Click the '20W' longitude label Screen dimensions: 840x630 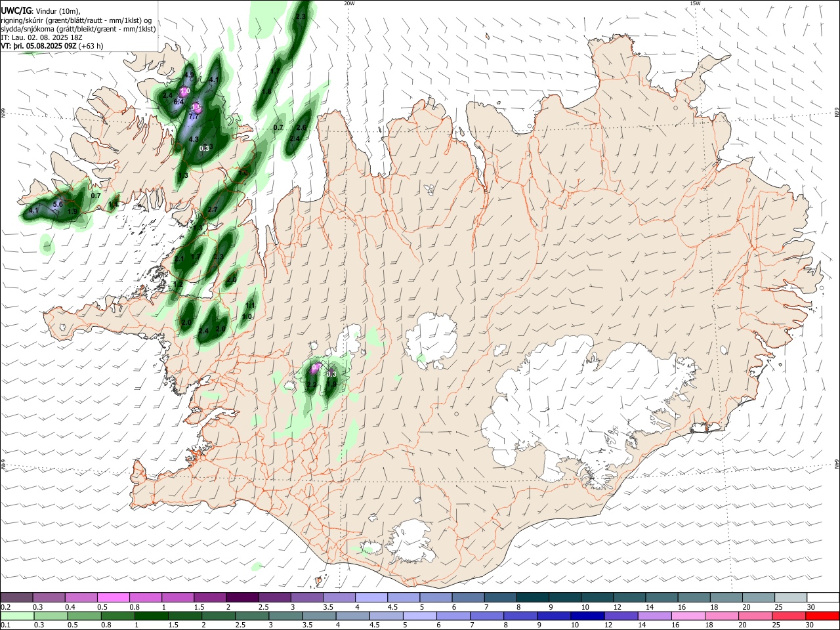click(x=349, y=3)
